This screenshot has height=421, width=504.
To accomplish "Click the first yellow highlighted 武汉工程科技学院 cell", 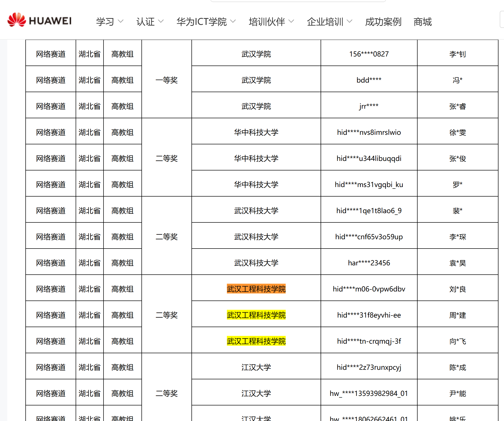I will pyautogui.click(x=256, y=315).
